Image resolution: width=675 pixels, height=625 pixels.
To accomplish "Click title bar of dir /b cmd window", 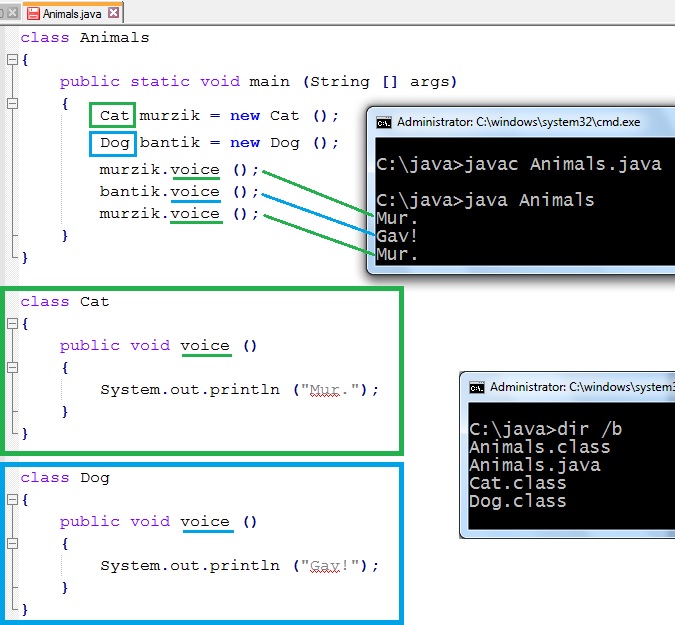I will pos(569,387).
